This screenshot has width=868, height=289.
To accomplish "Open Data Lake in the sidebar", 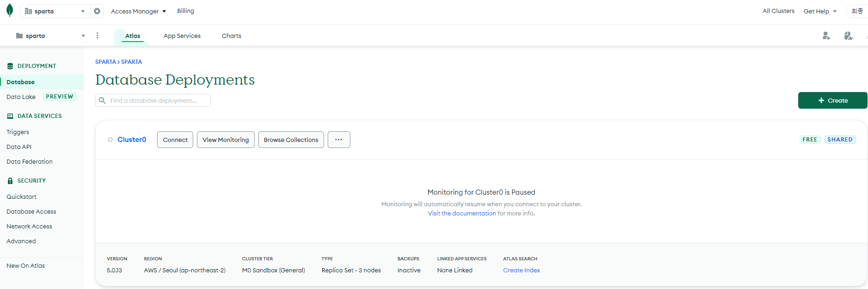I will [x=21, y=97].
